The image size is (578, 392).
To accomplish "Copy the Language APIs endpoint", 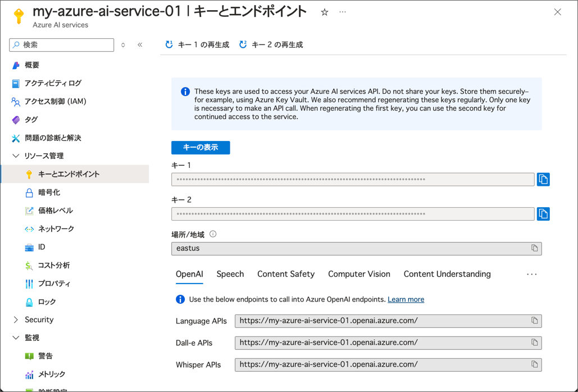I will click(534, 321).
